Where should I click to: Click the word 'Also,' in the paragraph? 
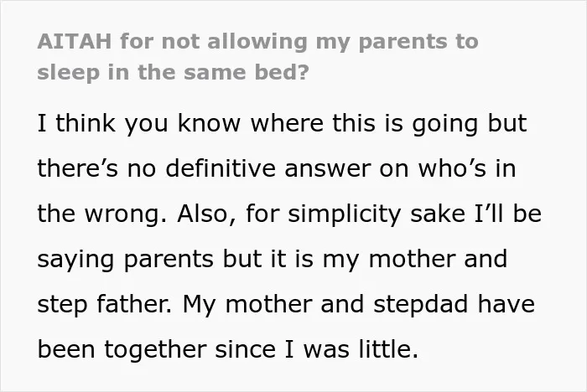point(207,214)
